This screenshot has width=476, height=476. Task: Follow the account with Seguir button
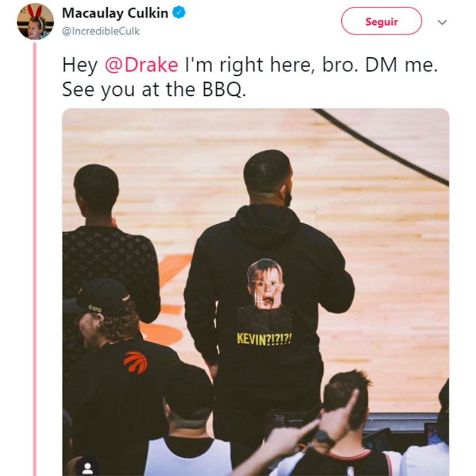pyautogui.click(x=381, y=21)
